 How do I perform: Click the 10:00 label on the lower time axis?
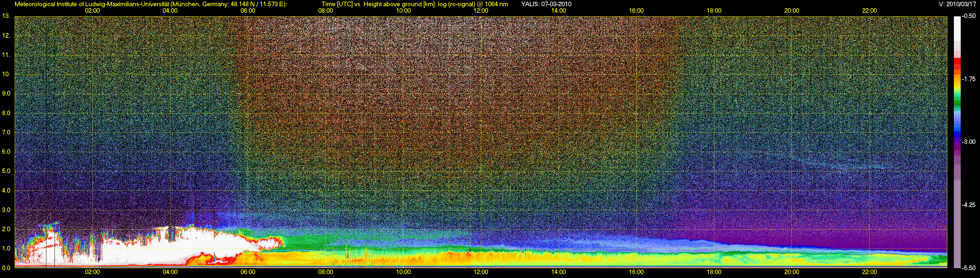coord(403,272)
